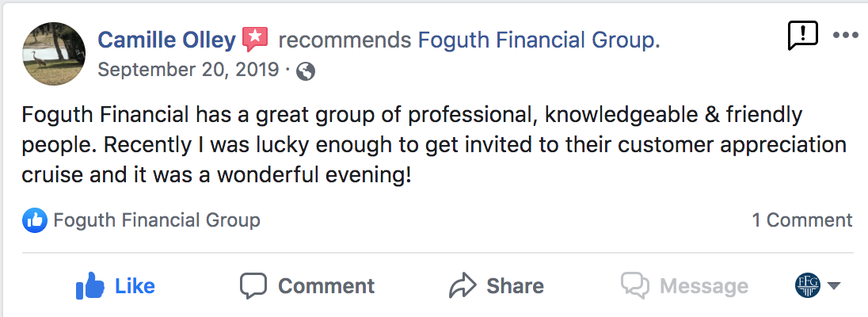Click the Message chat bubbles icon
Viewport: 868px width, 317px height.
tap(635, 285)
